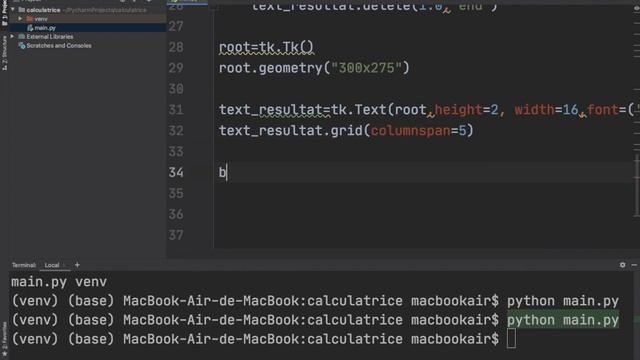Click text_resultat=tk.Text on line 31
The image size is (640, 360).
[302, 110]
